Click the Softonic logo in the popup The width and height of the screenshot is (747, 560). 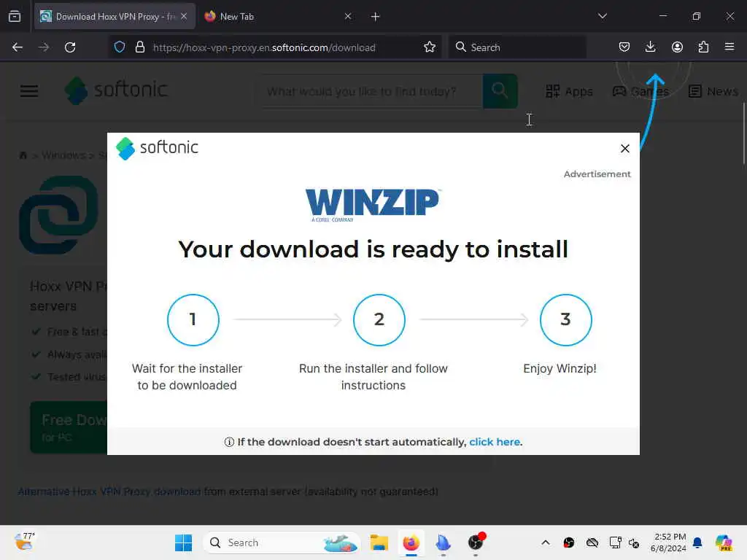pyautogui.click(x=158, y=148)
